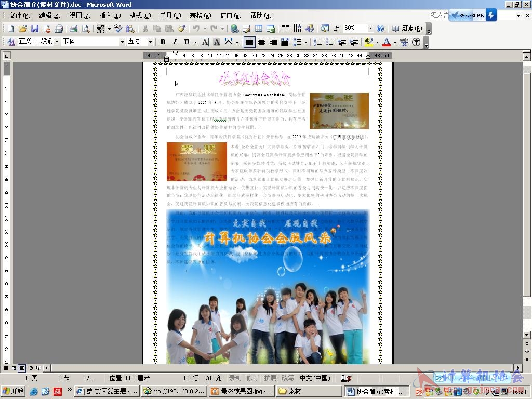Click the 阅读(R) reading layout button
The height and width of the screenshot is (399, 532).
[407, 29]
